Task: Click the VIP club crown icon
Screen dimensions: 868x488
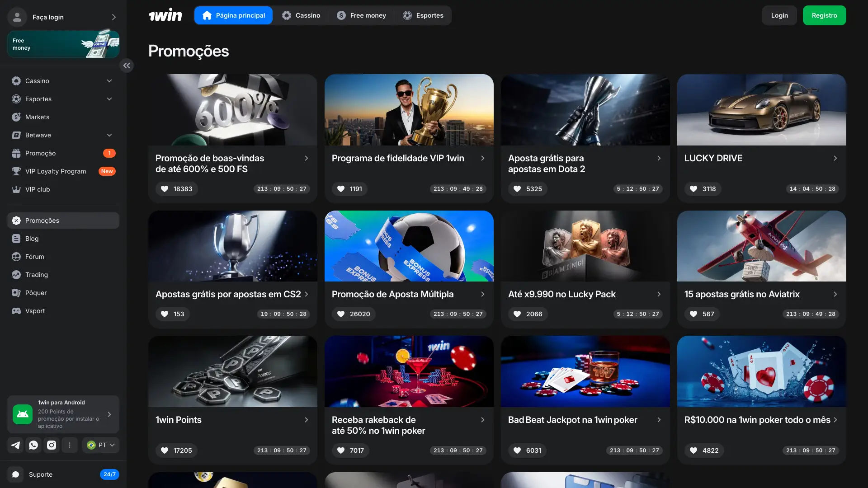Action: pos(16,189)
